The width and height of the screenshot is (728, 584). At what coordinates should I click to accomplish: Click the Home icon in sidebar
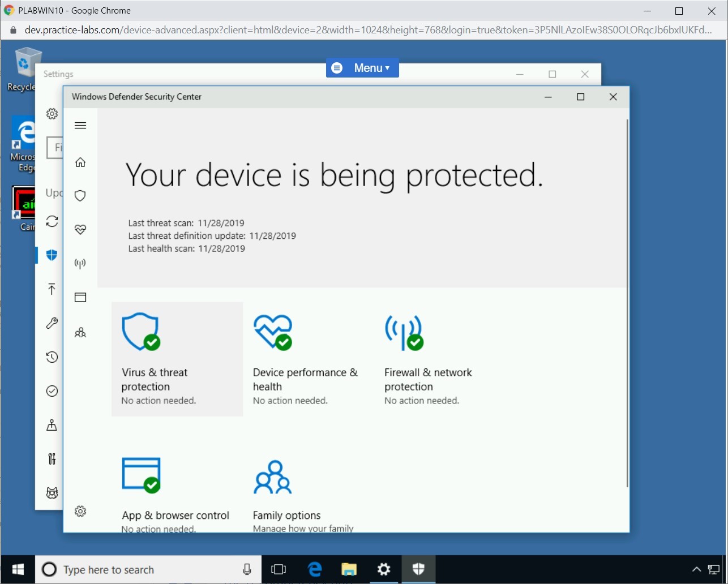(x=80, y=163)
